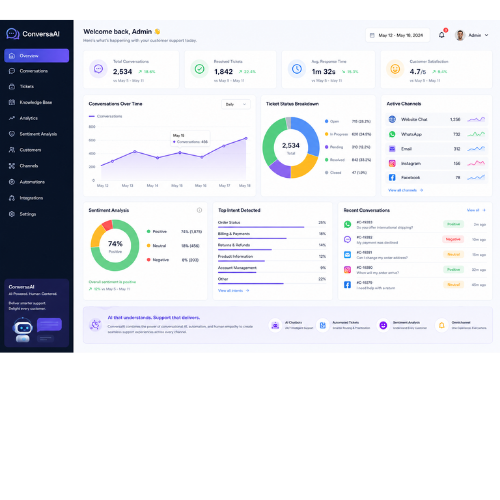
Task: Click the Sentiment Analysis info icon
Action: 199,210
